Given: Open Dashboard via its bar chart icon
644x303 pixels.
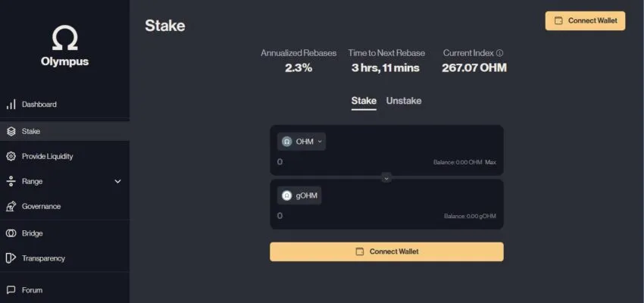Looking at the screenshot, I should (11, 105).
